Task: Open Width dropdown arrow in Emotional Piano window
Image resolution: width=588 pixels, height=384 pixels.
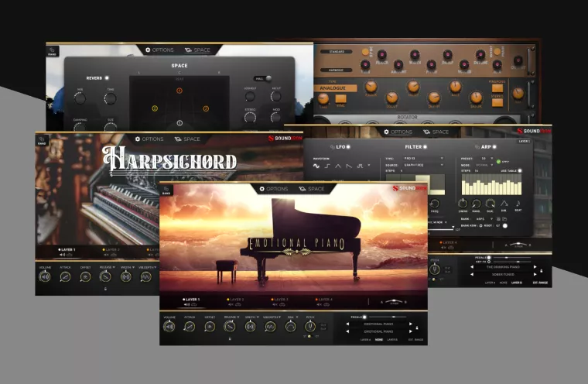Action: point(258,317)
